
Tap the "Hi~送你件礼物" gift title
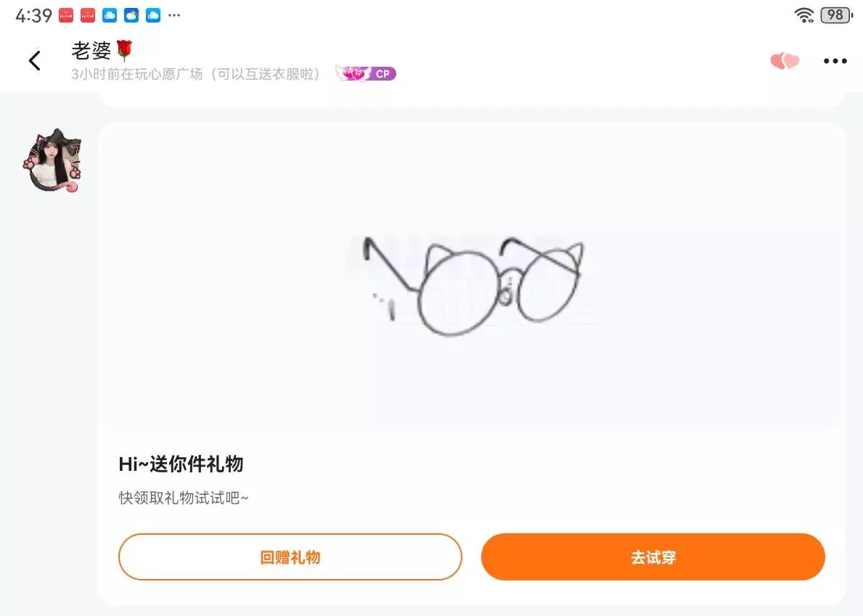(x=181, y=464)
